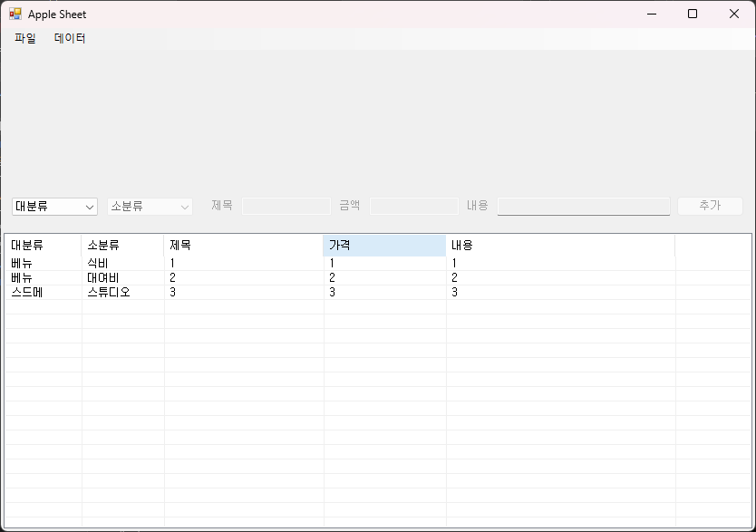Screen dimensions: 756x532
Task: Sort by the 내용 column header
Action: [560, 246]
